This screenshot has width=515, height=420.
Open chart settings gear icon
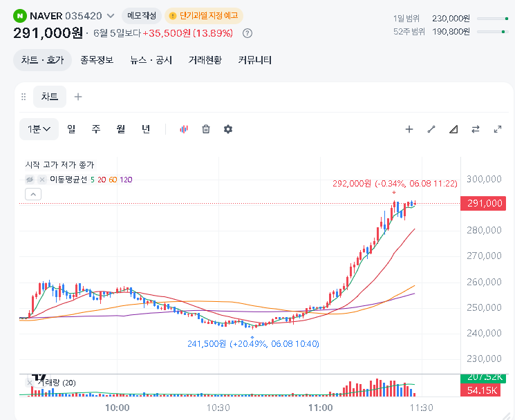(228, 129)
